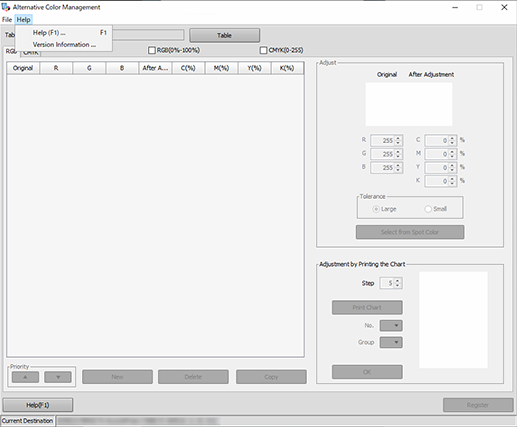Viewport: 517px width, 427px height.
Task: Increase the C percentage spinner
Action: pyautogui.click(x=452, y=138)
